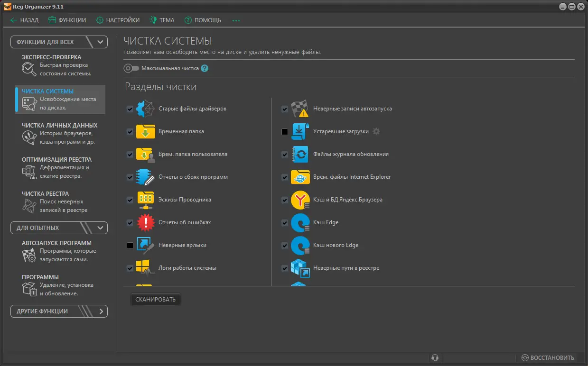The width and height of the screenshot is (588, 366).
Task: Click the Кэш Edge icon
Action: [300, 222]
